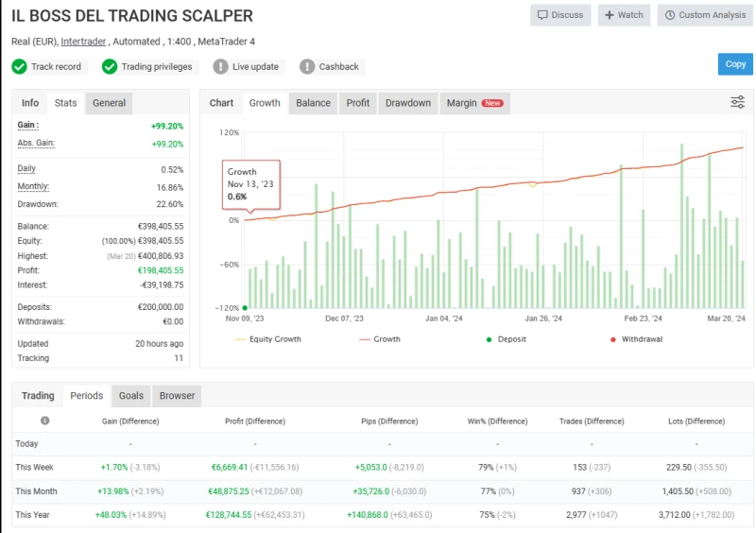
Task: Open chart settings sliders icon
Action: pyautogui.click(x=737, y=103)
